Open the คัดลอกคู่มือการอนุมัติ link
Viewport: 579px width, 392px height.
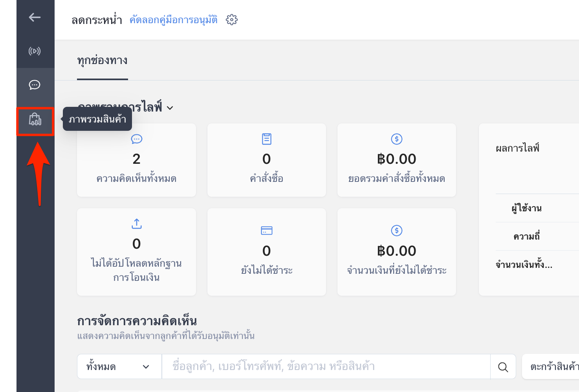coord(174,20)
